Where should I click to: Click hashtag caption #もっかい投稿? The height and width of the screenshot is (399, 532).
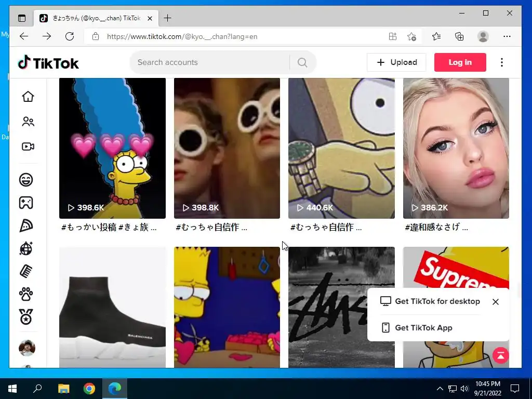[89, 228]
